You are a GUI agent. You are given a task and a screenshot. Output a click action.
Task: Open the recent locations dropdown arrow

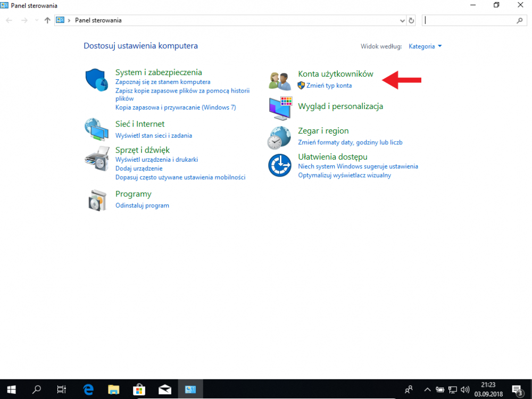[37, 20]
